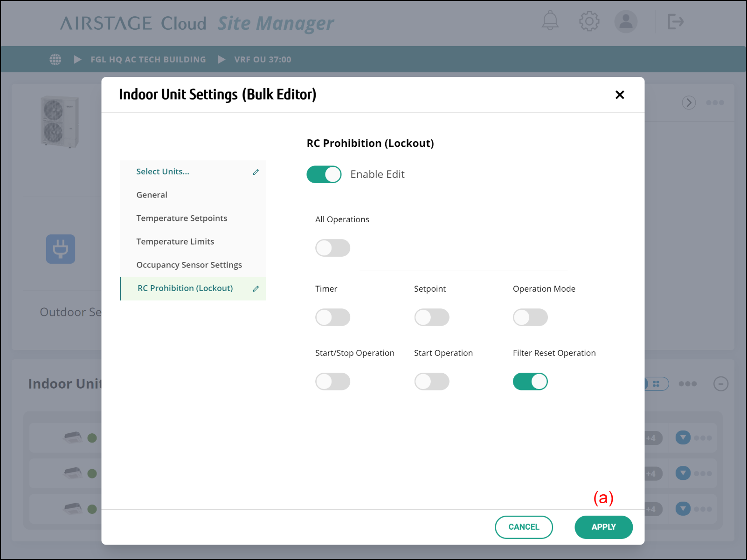The height and width of the screenshot is (560, 747).
Task: Switch on the Operation Mode toggle
Action: pos(530,317)
